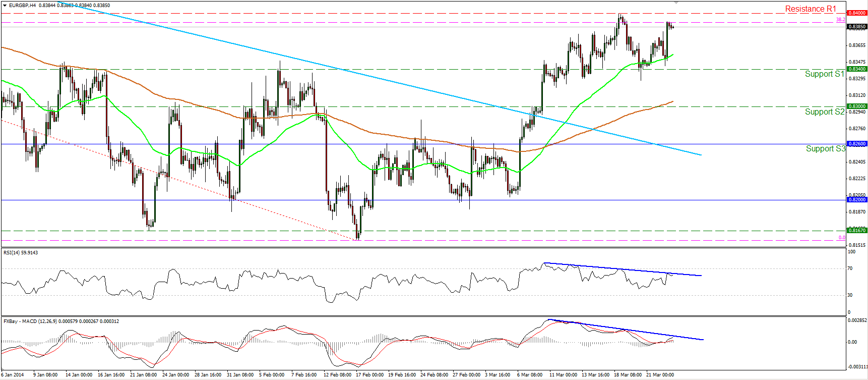The image size is (868, 380).
Task: Click the 24 Jan 00:00 time axis label
Action: point(176,375)
